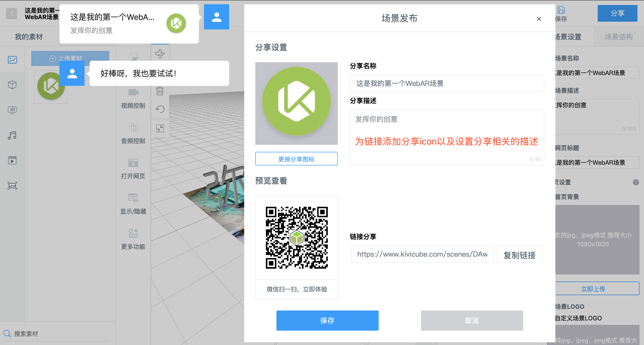
Task: Open the music assets sidebar icon
Action: pyautogui.click(x=12, y=135)
